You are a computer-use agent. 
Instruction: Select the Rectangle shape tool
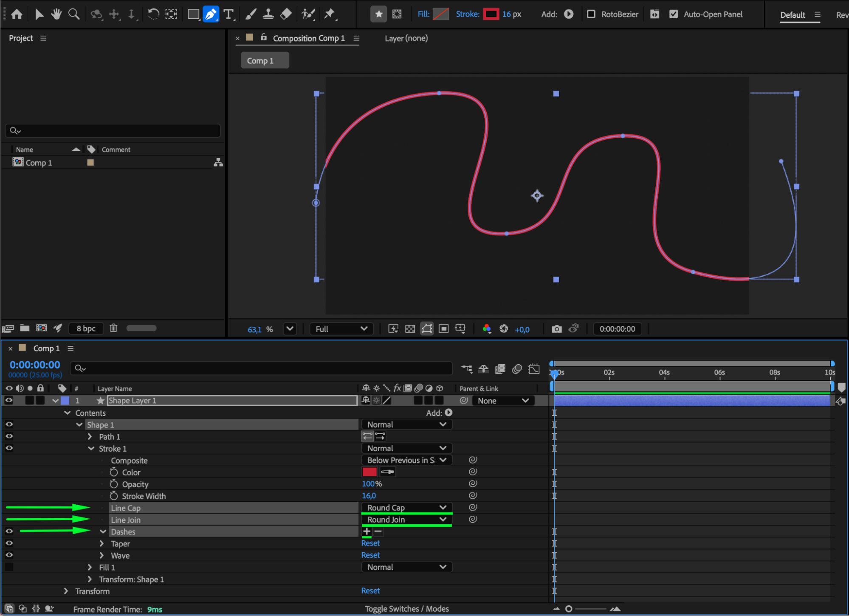pyautogui.click(x=193, y=14)
